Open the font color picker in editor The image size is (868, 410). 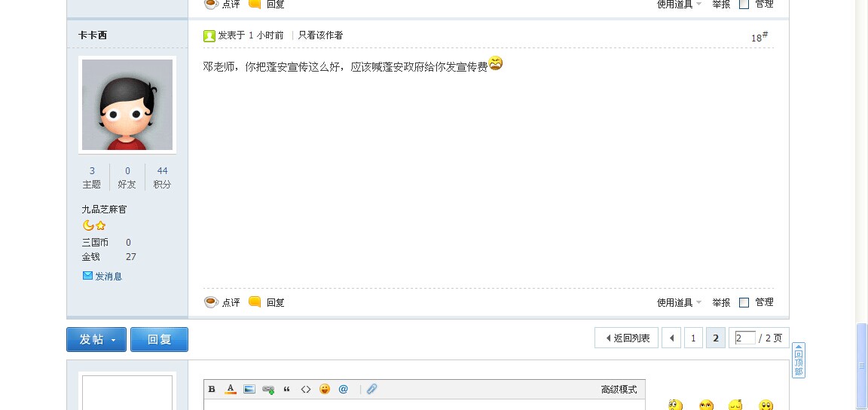click(231, 389)
